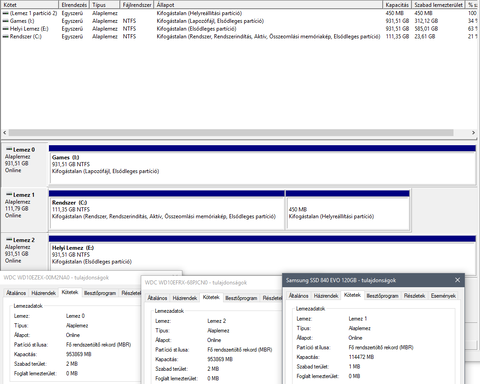This screenshot has height=384, width=480.
Task: Click the 585,01 GB free space cell
Action: click(x=426, y=29)
